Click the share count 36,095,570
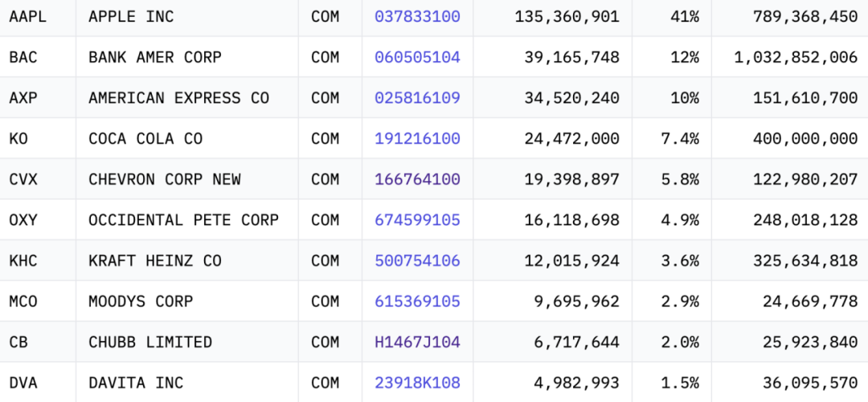 point(810,384)
